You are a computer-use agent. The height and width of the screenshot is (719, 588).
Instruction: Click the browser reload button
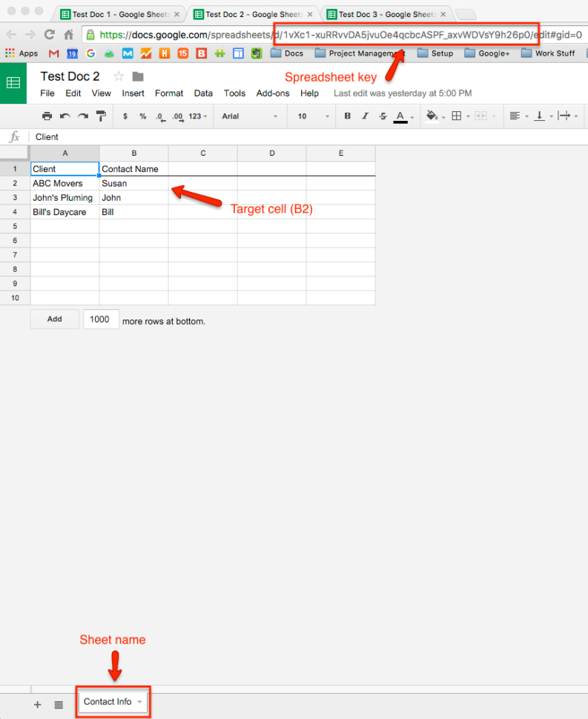click(50, 34)
